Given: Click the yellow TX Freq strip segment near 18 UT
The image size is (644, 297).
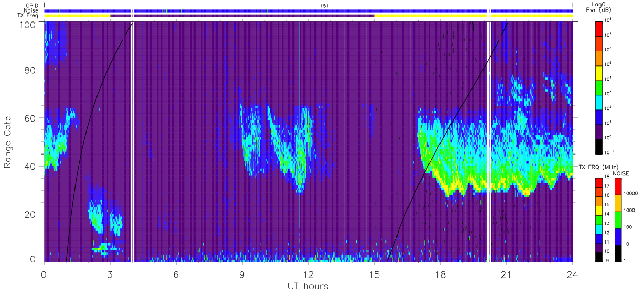Looking at the screenshot, I should (431, 16).
